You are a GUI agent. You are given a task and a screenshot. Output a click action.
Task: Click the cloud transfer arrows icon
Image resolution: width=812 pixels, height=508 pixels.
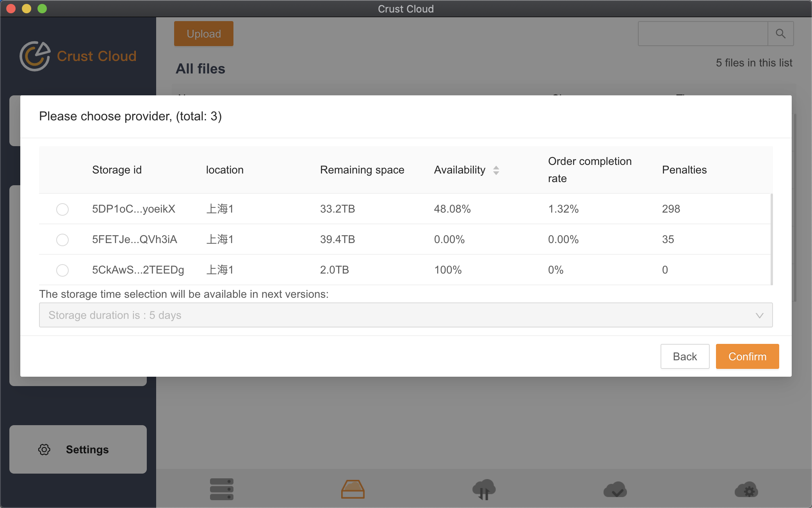[x=484, y=489]
